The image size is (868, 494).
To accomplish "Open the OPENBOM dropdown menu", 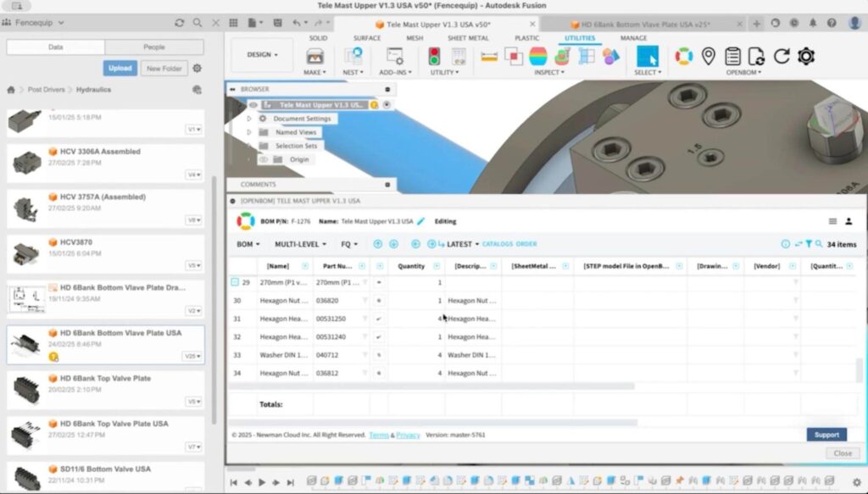I will point(743,73).
